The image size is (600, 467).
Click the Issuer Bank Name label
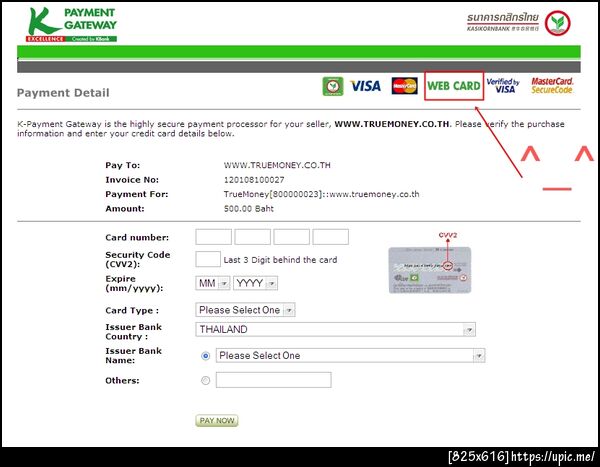click(x=134, y=356)
